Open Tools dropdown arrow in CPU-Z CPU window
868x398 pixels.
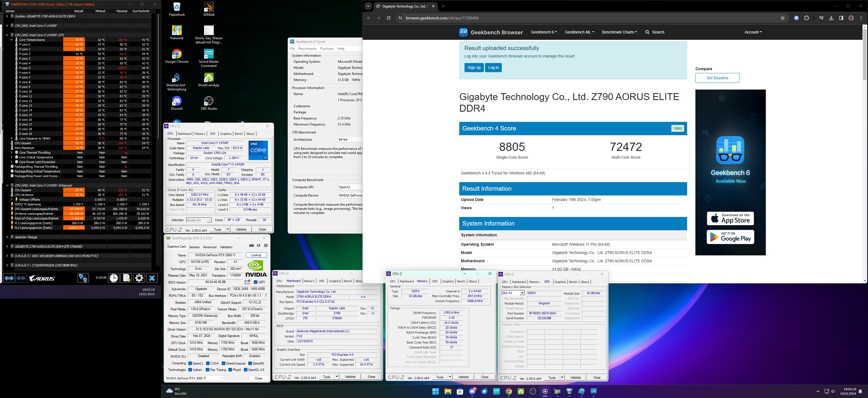click(228, 229)
